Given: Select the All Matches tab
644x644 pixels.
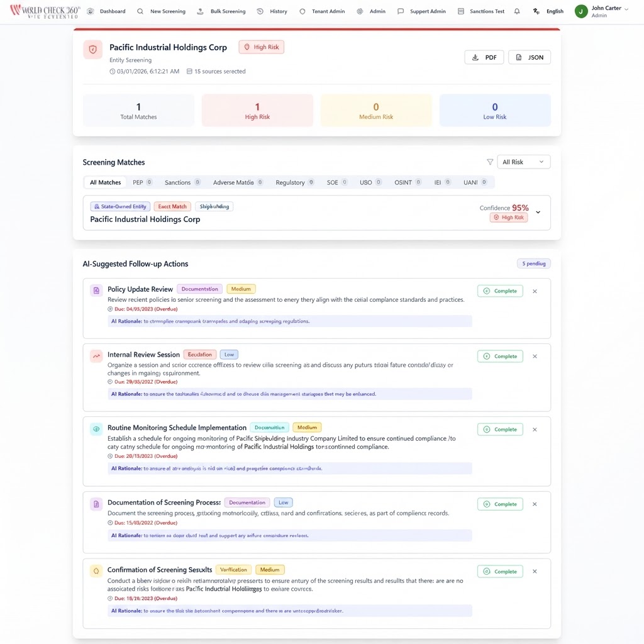Looking at the screenshot, I should click(106, 182).
